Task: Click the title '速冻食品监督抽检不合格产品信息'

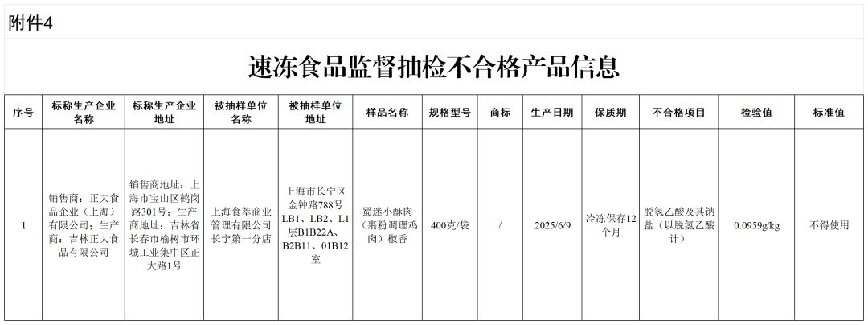Action: point(433,68)
